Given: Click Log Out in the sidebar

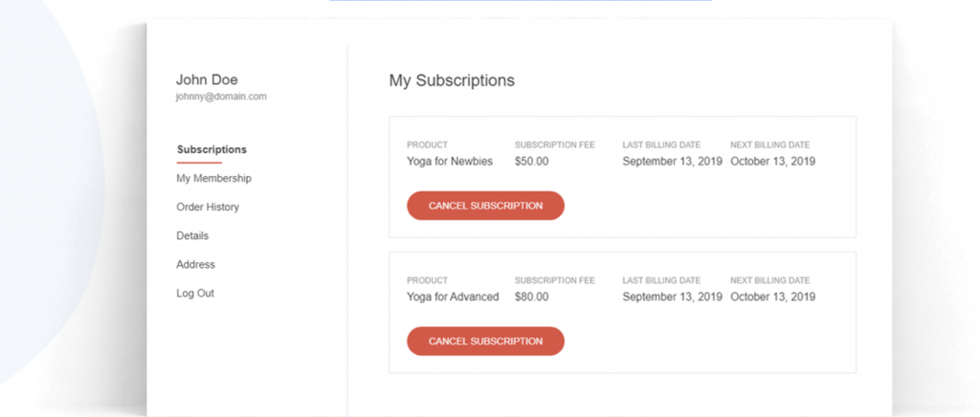Looking at the screenshot, I should point(195,293).
